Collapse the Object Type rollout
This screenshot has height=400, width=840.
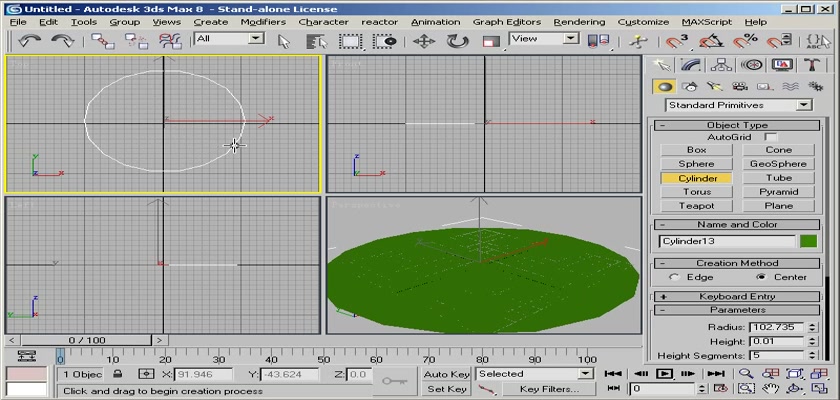click(x=737, y=125)
